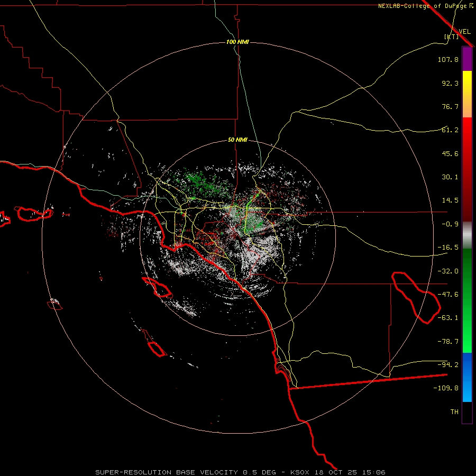
Task: Click the -16.5 scale value
Action: pos(448,248)
